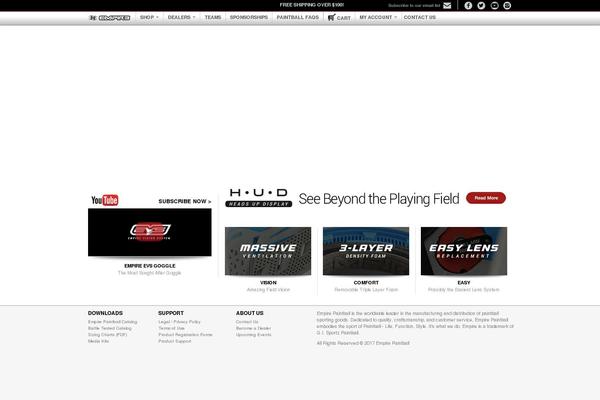
Task: Click the email envelope subscribe icon
Action: pos(447,5)
